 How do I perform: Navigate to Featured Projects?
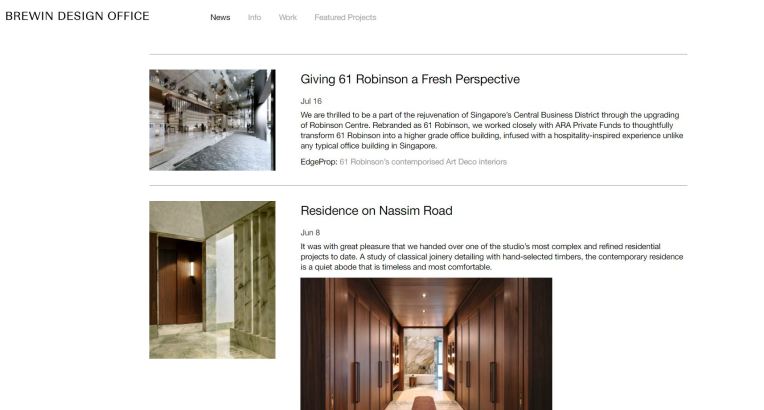click(x=345, y=17)
